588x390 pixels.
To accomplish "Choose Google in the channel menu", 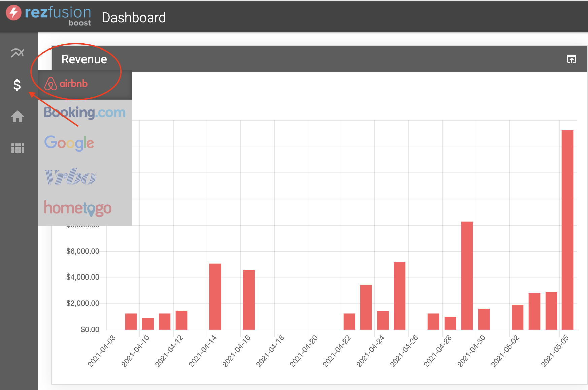I will [x=69, y=143].
